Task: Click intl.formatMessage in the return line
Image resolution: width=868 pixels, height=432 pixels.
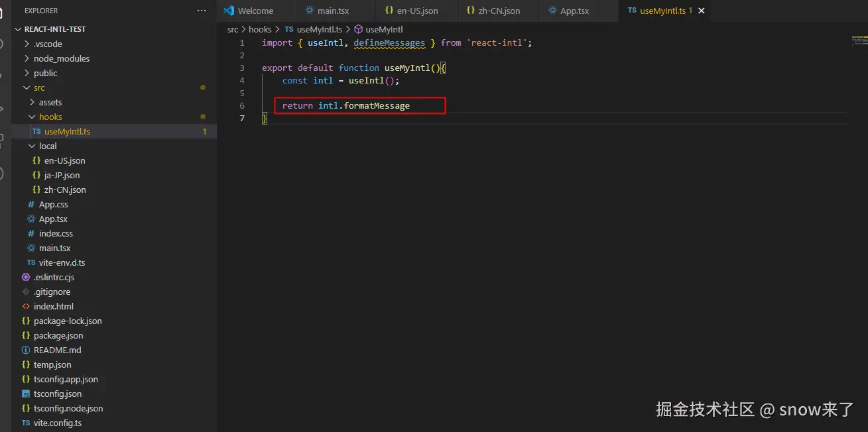Action: click(364, 105)
